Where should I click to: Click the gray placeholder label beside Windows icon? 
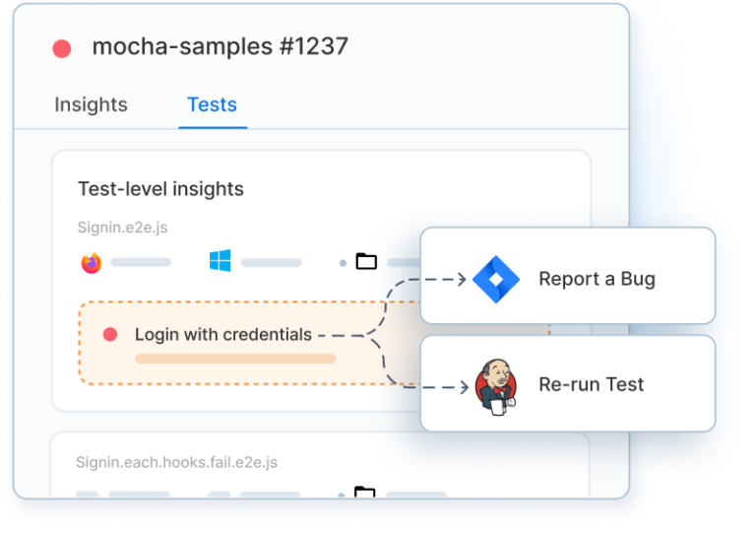point(272,262)
